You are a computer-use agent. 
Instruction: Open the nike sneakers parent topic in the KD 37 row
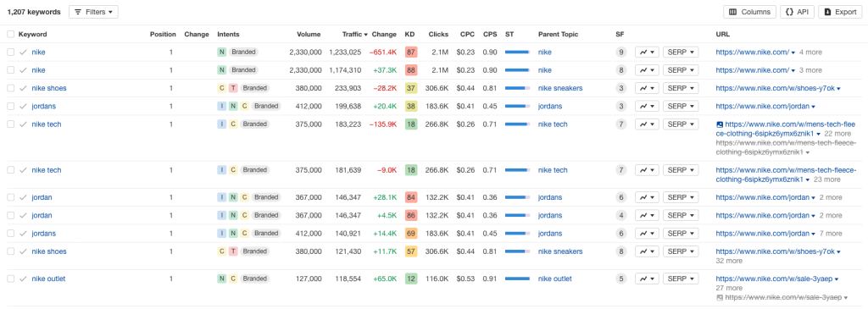click(560, 88)
